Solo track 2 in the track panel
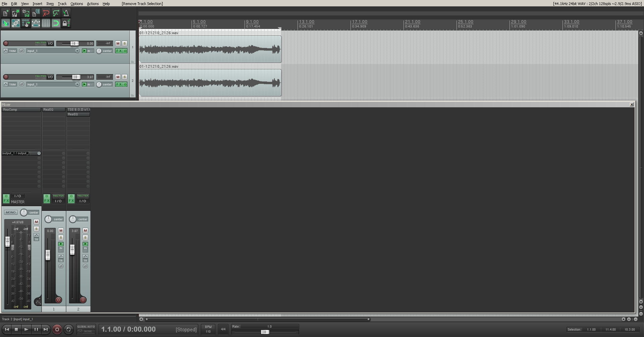This screenshot has height=337, width=644. point(124,77)
